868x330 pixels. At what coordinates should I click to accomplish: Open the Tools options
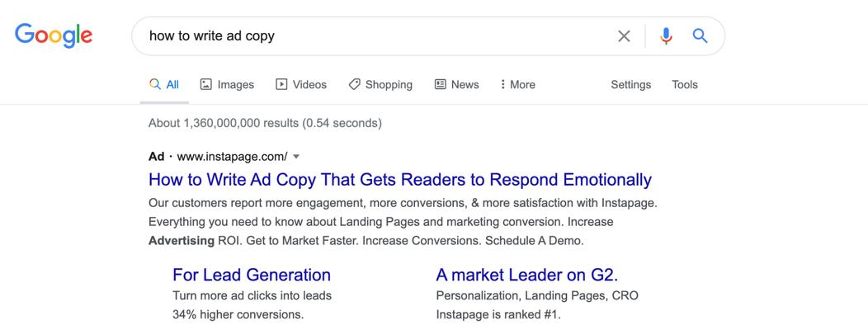[685, 84]
